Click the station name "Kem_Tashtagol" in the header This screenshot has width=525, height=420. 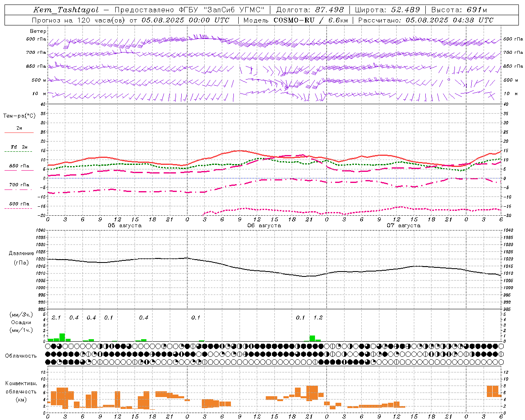click(x=66, y=10)
